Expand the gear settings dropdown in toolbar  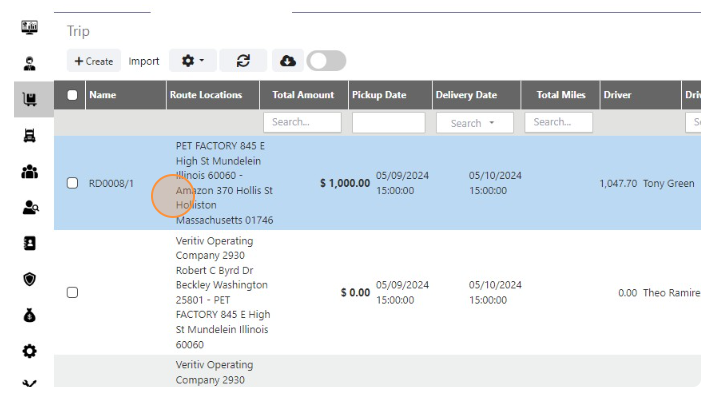193,61
